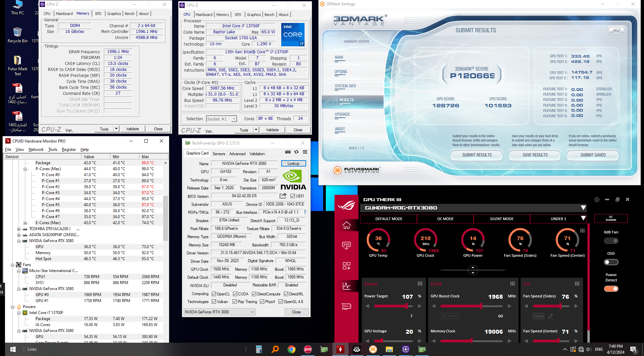Toggle the Vulkan checkbox

tap(214, 302)
